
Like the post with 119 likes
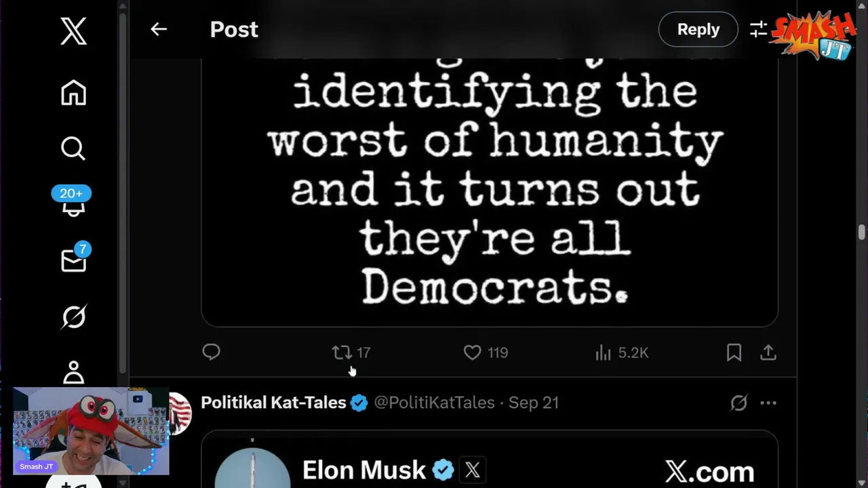(x=486, y=352)
